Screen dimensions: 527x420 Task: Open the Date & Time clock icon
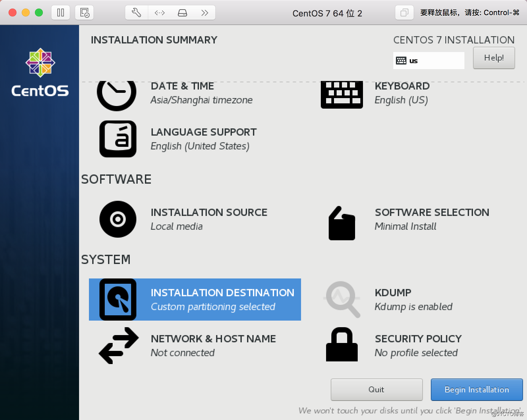tap(117, 95)
